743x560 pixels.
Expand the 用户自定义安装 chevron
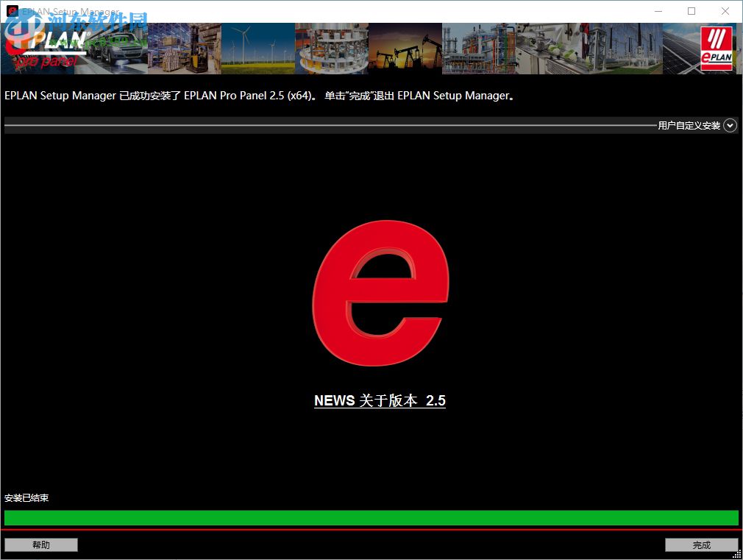(x=730, y=125)
